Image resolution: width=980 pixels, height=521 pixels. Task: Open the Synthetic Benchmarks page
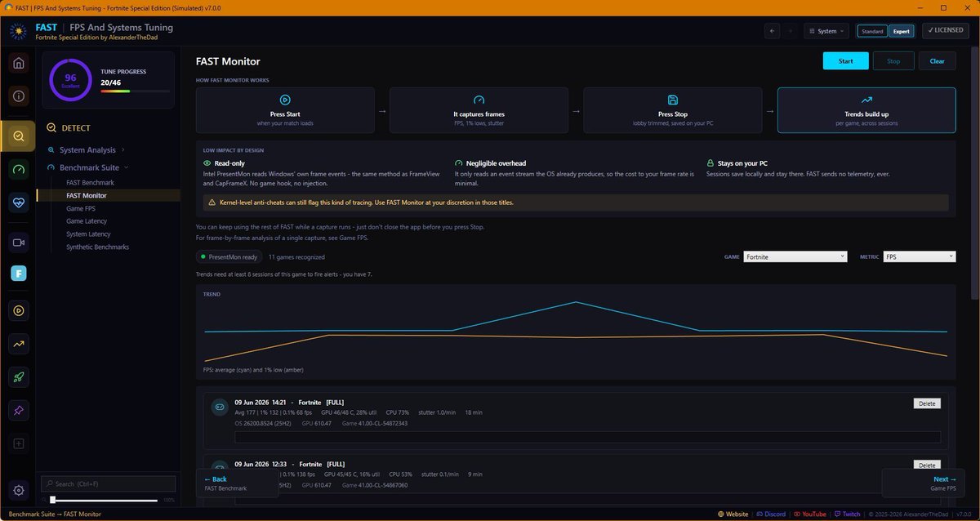coord(97,247)
